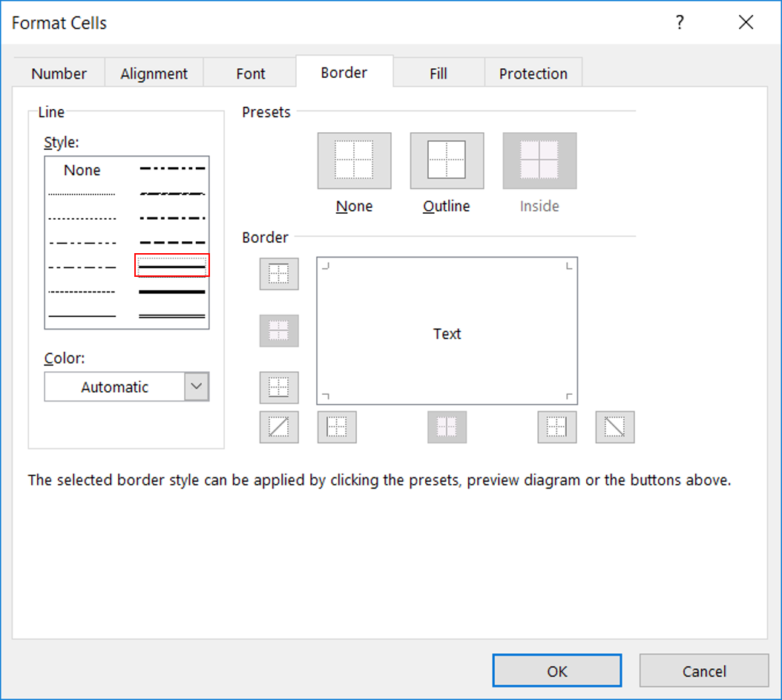This screenshot has width=782, height=700.
Task: Toggle the bottom border button
Action: 279,387
